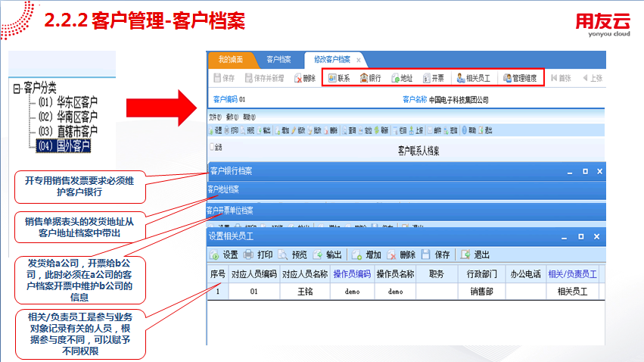
Task: Click 预览 in the 设置相关员工 toolbar
Action: pyautogui.click(x=293, y=254)
